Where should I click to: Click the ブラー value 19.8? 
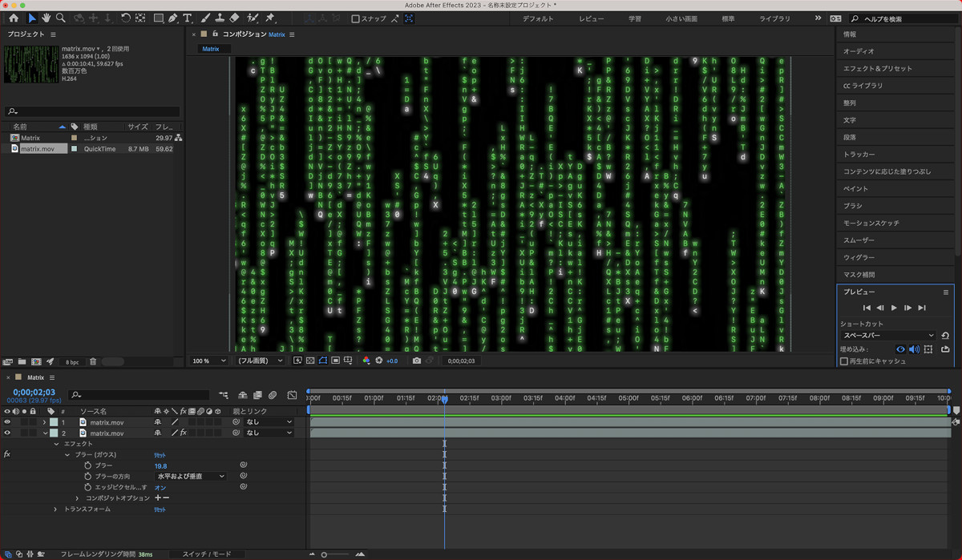point(160,466)
